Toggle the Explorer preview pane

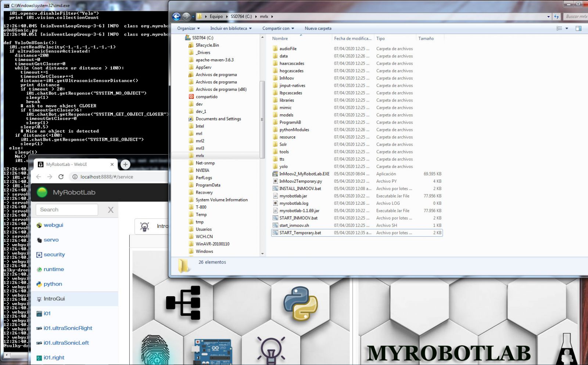pos(578,28)
